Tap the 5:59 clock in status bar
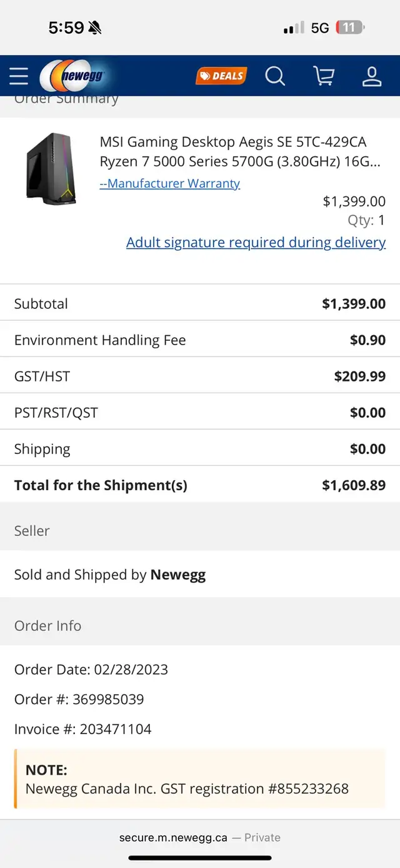Viewport: 400px width, 868px height. [x=66, y=28]
